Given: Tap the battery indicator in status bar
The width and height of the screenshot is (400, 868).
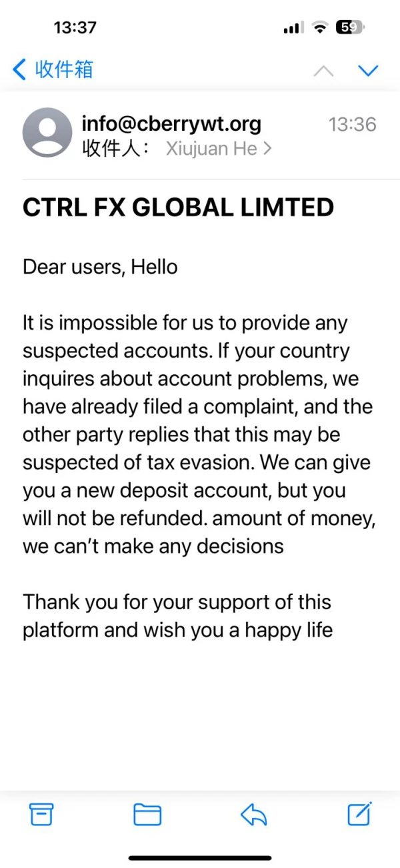Looking at the screenshot, I should 349,27.
